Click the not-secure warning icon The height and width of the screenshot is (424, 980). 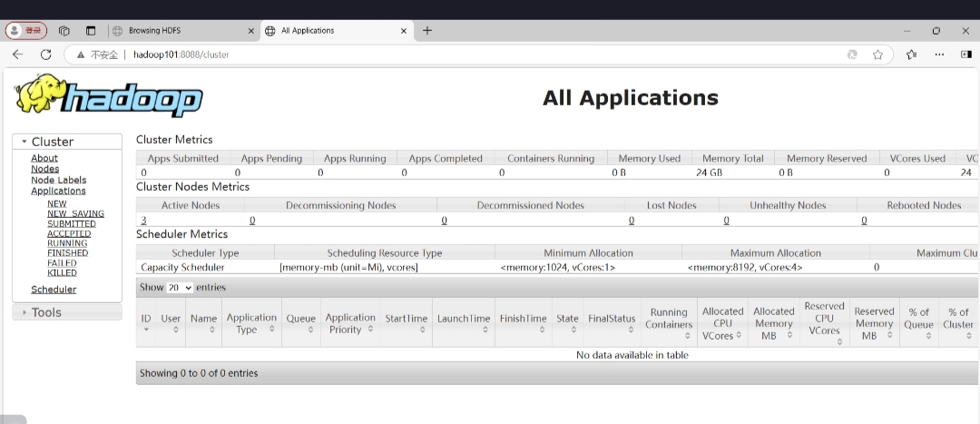pyautogui.click(x=81, y=54)
